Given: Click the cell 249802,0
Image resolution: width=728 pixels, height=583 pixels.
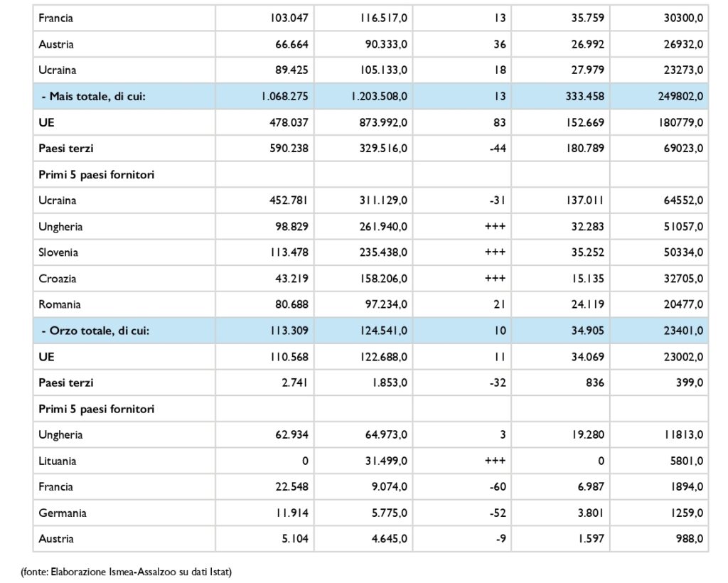Looking at the screenshot, I should pos(680,97).
